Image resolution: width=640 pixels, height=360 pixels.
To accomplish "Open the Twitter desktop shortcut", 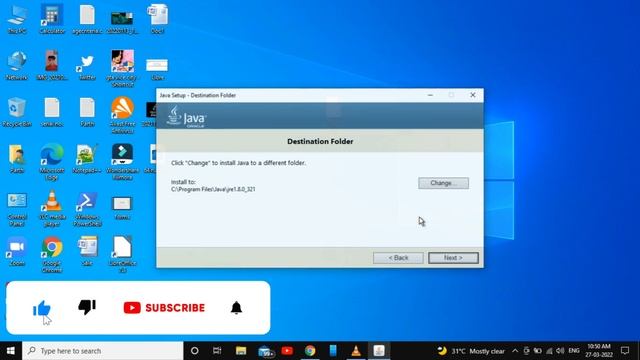I will point(87,67).
